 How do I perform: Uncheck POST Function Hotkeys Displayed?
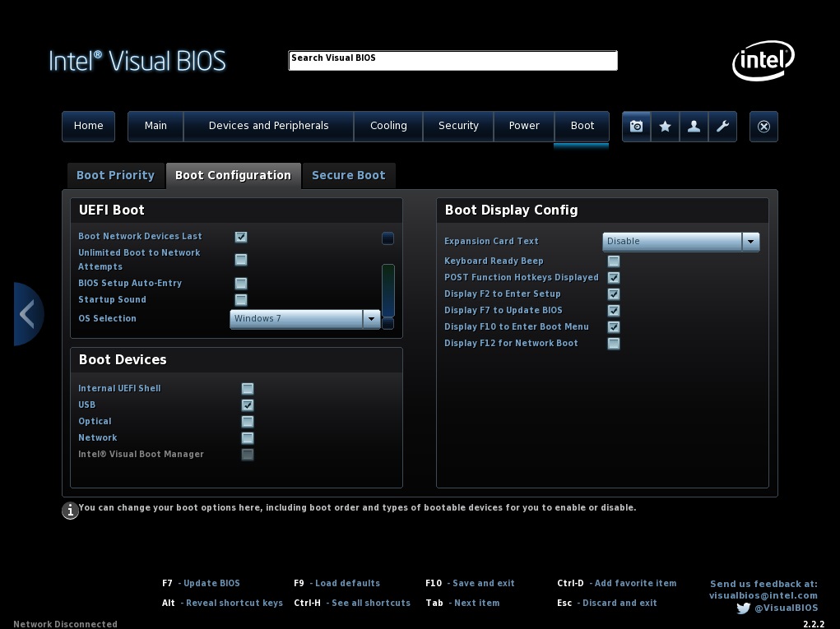tap(614, 278)
